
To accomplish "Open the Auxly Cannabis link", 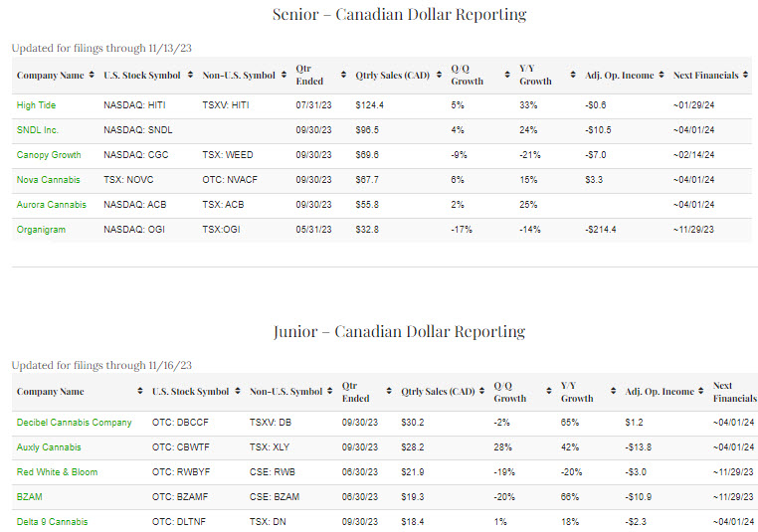I will pos(49,447).
